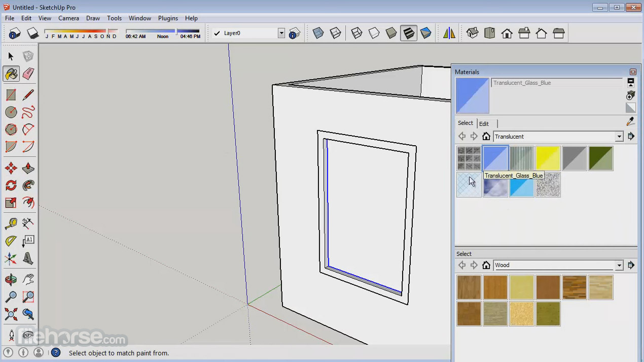The image size is (644, 362).
Task: Choose the Make Component tool
Action: pyautogui.click(x=28, y=56)
